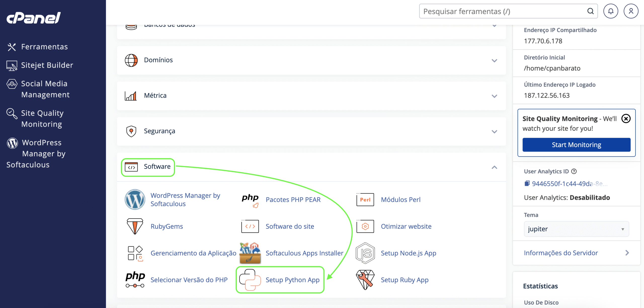Screen dimensions: 644x308
Task: Click the RubyGems gem icon
Action: (135, 226)
